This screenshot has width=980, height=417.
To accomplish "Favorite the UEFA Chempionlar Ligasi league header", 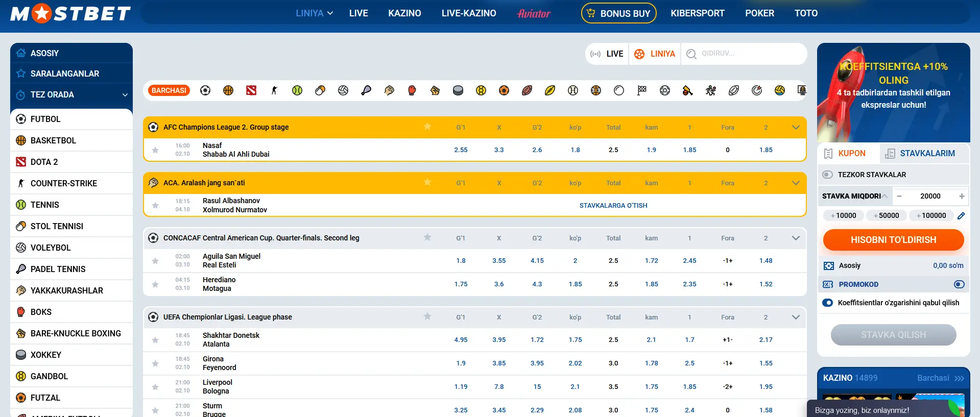I will (427, 316).
